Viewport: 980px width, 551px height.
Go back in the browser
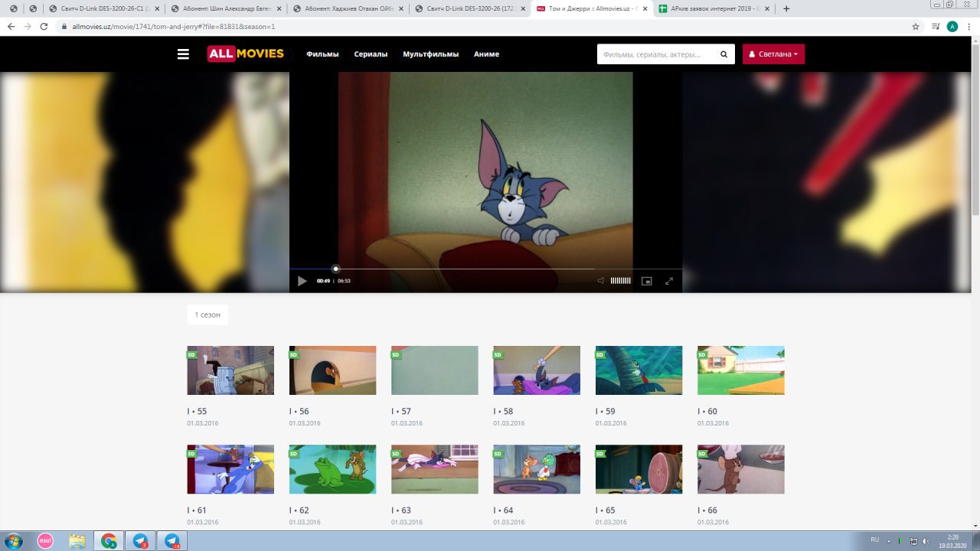tap(11, 26)
